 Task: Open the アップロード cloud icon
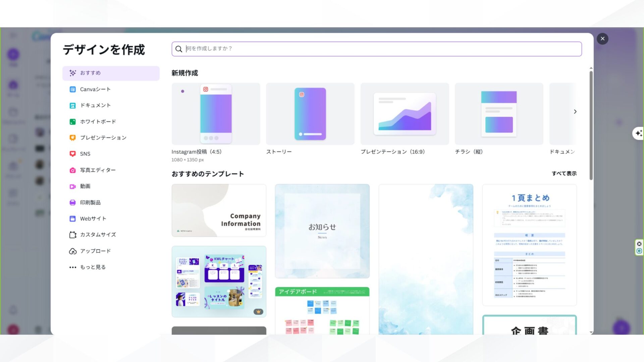72,251
